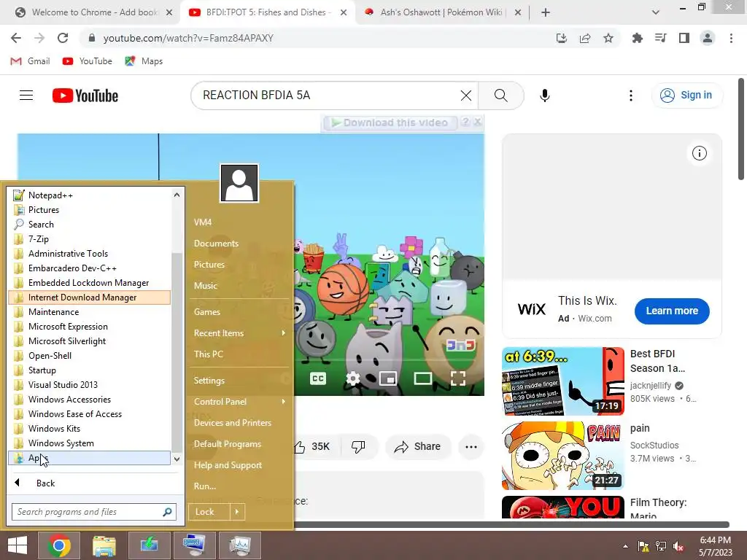This screenshot has height=560, width=747.
Task: Open the arrow next to Lock
Action: (x=237, y=512)
